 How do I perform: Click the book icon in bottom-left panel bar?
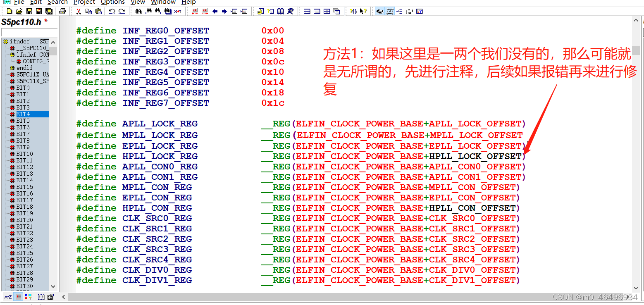(x=41, y=297)
